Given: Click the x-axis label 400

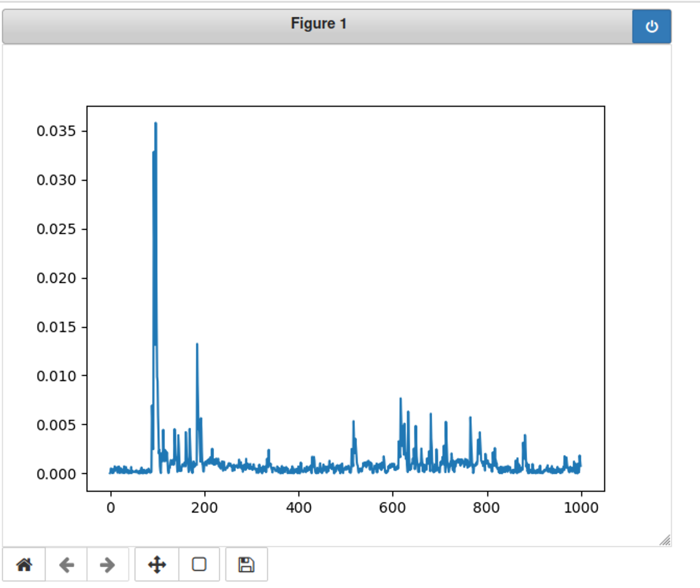Looking at the screenshot, I should (x=299, y=508).
